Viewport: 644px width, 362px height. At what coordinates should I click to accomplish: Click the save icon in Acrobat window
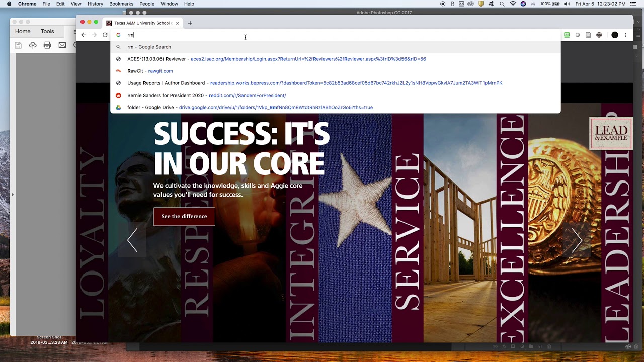tap(18, 45)
